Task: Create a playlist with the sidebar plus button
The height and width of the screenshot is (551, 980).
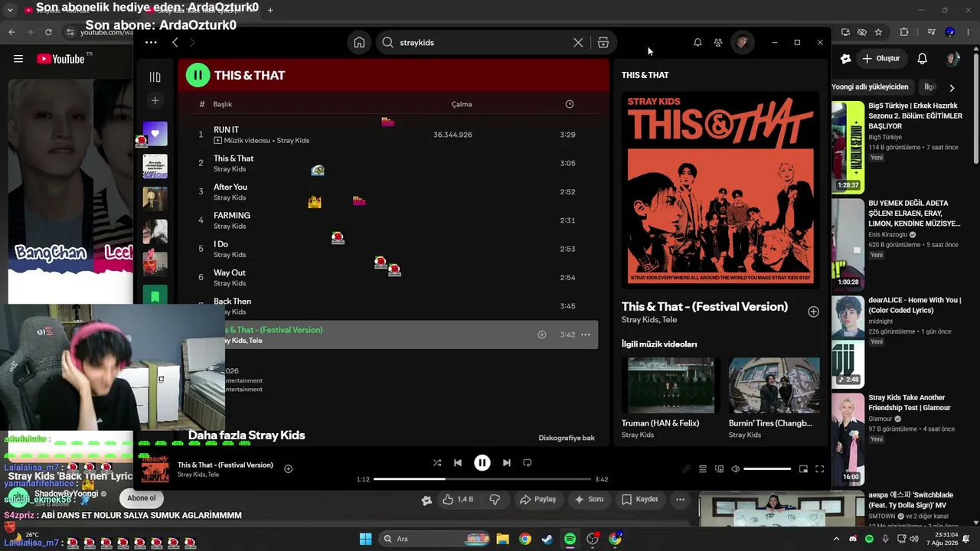Action: coord(155,100)
